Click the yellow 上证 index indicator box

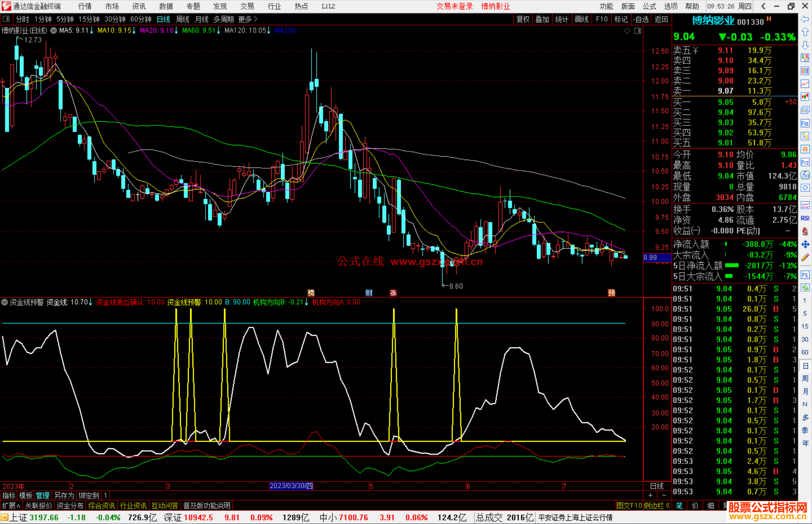[5, 518]
